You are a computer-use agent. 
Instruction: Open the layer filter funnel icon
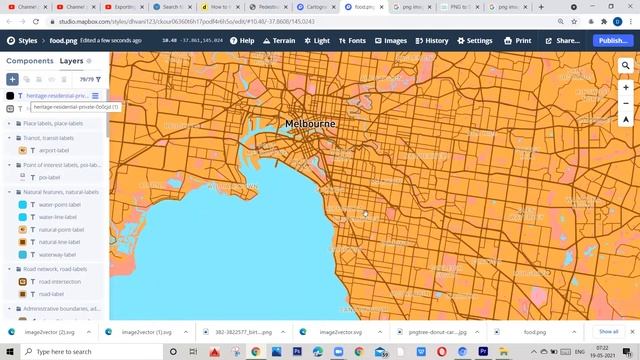click(98, 79)
